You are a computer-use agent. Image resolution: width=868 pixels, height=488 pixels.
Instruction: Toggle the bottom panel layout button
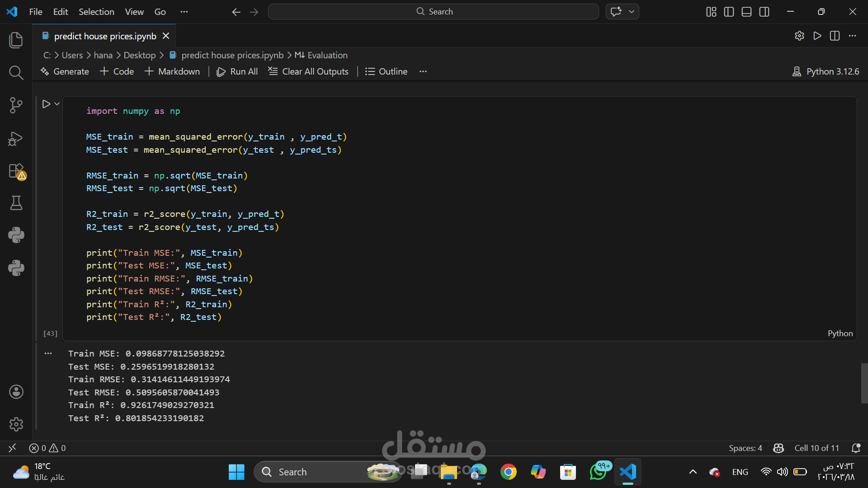[x=746, y=12]
